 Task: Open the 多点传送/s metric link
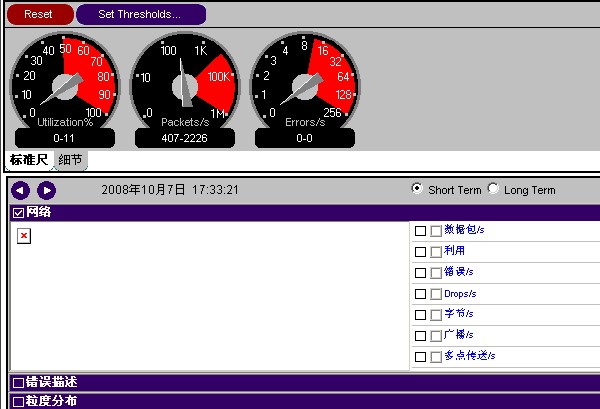(x=469, y=356)
